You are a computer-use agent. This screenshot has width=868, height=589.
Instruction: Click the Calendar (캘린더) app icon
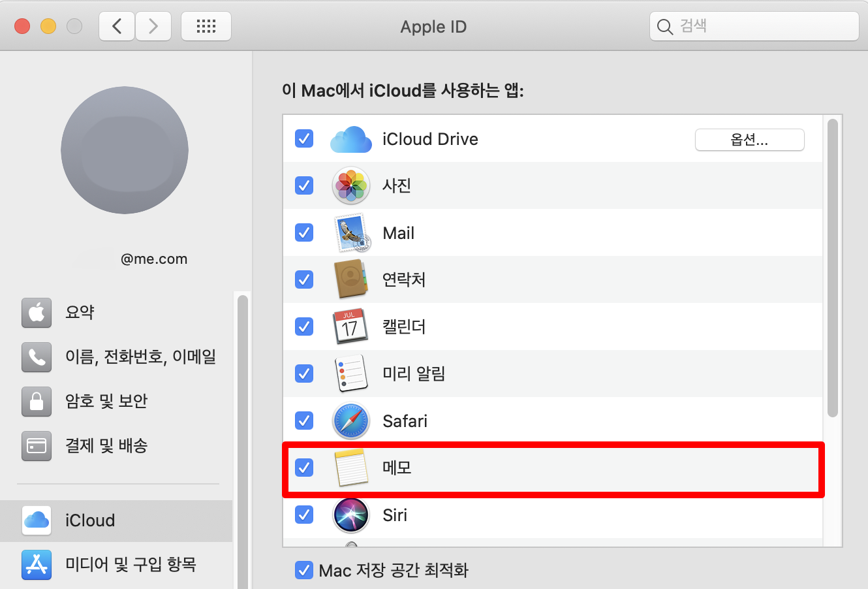tap(351, 326)
